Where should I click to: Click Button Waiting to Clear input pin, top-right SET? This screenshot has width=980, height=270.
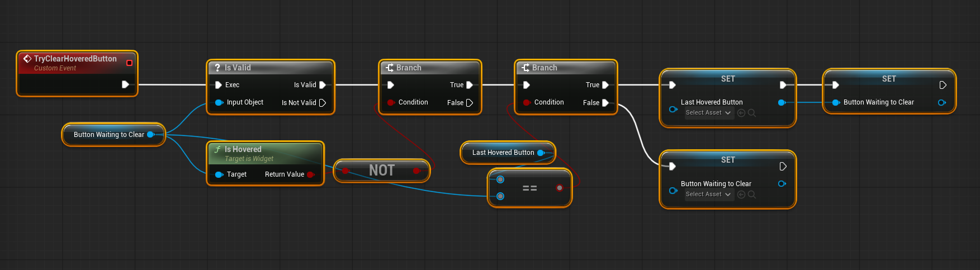(x=836, y=102)
